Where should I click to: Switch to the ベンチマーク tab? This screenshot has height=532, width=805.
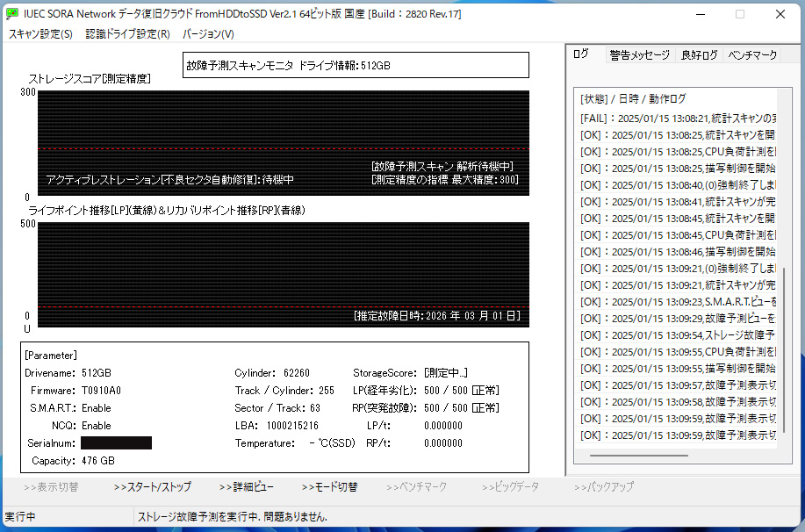click(x=752, y=55)
